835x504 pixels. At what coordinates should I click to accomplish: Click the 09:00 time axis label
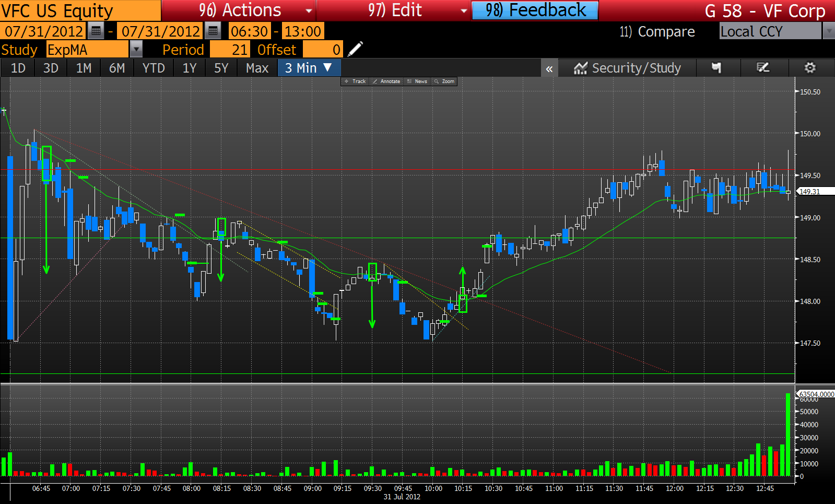coord(313,488)
